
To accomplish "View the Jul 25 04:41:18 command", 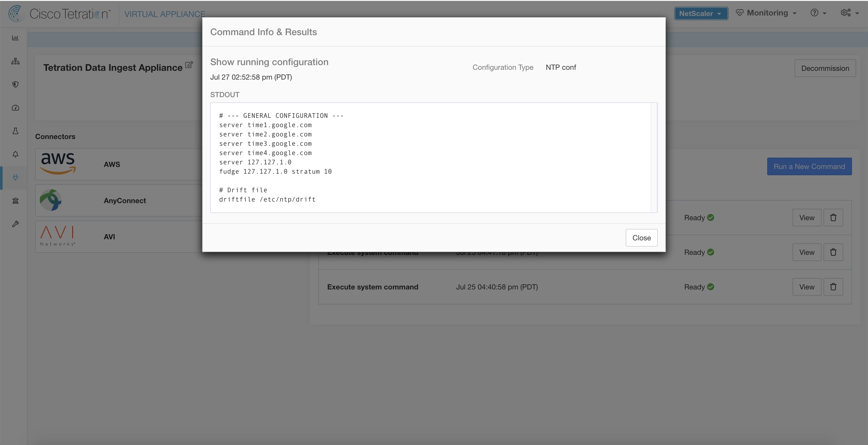I will tap(806, 252).
